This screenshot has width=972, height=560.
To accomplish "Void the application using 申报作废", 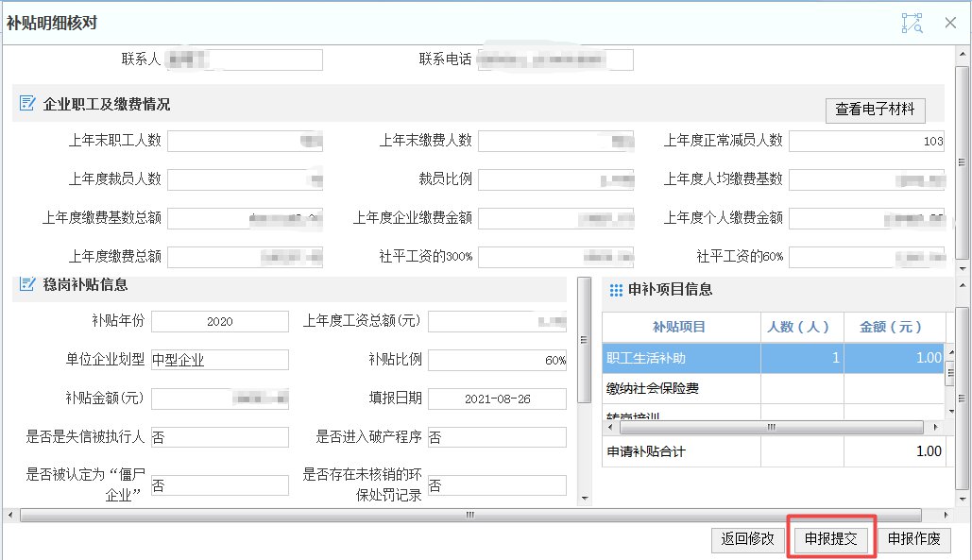I will (x=913, y=539).
